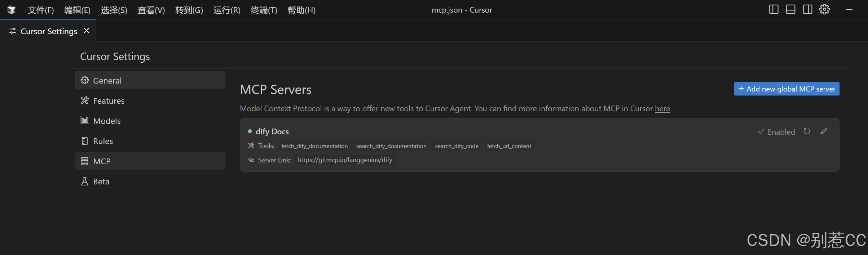The width and height of the screenshot is (868, 255).
Task: Click the 'Tools:' label in server card
Action: click(266, 146)
